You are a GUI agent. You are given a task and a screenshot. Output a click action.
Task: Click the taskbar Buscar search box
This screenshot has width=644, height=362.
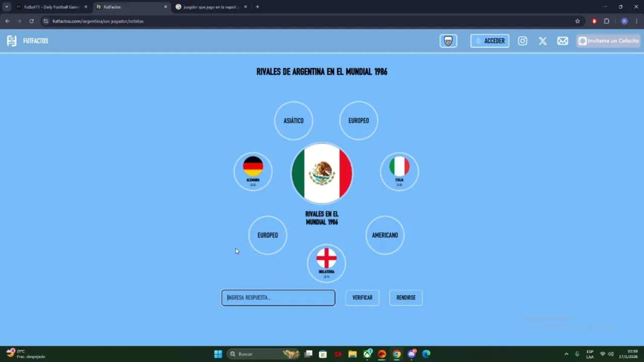coord(264,354)
